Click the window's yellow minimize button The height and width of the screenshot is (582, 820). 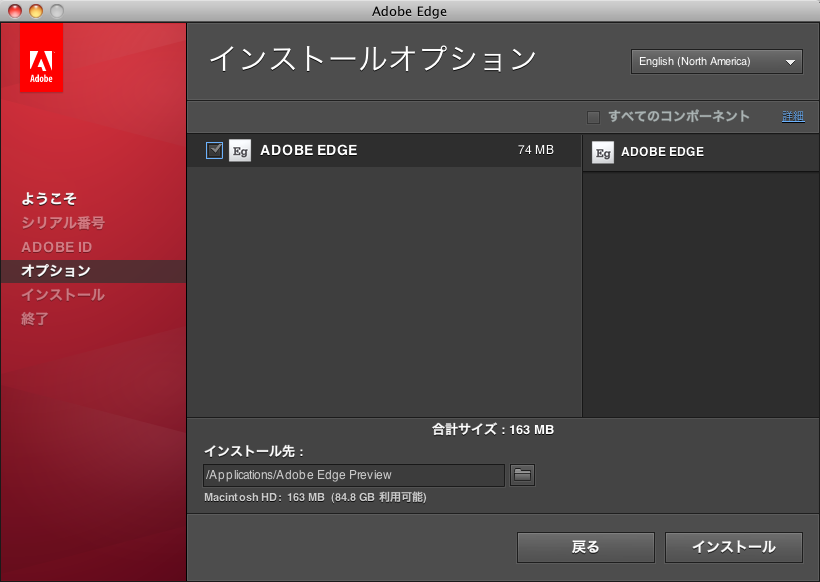coord(36,11)
